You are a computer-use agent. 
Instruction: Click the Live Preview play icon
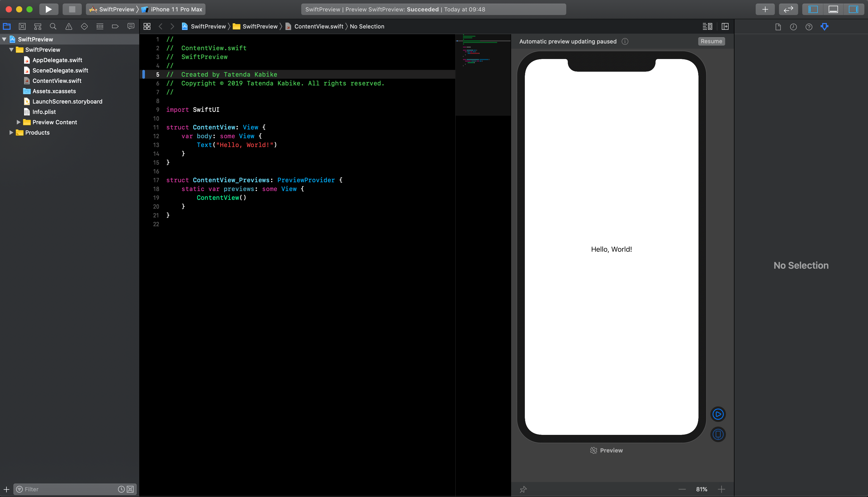click(x=718, y=414)
